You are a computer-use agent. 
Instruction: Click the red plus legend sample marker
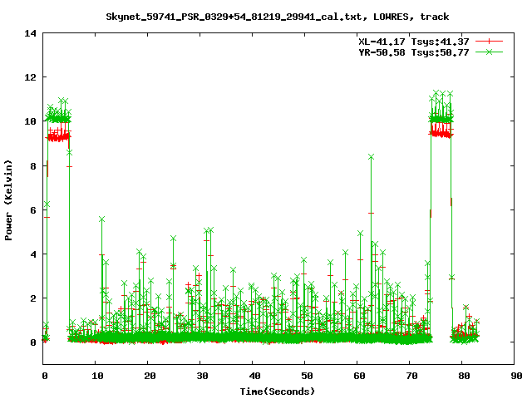[x=489, y=42]
